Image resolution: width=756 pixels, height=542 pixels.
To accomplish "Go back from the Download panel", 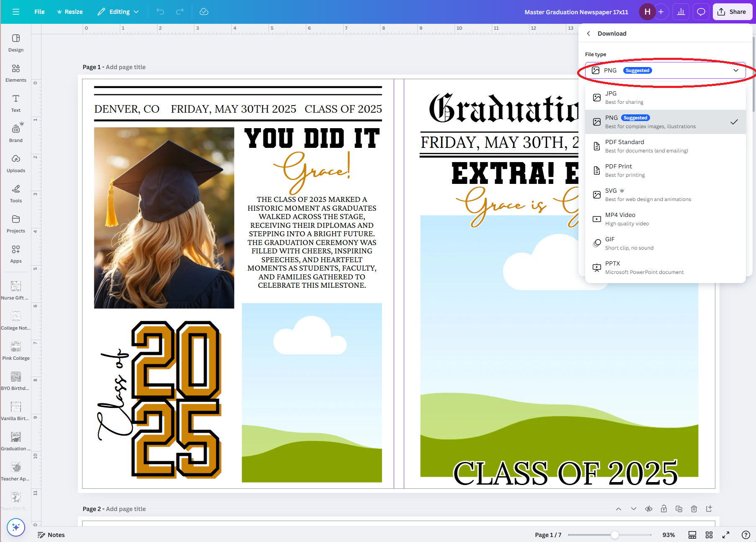I will [588, 34].
